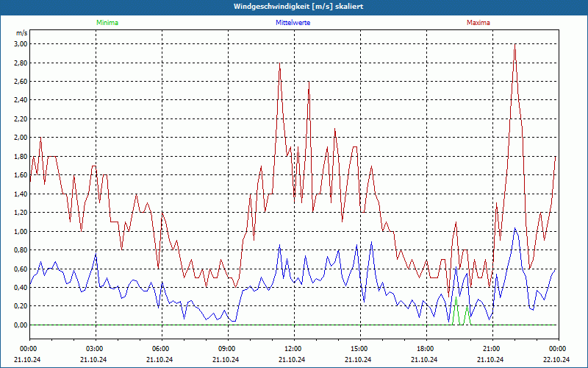Click the chart title 'Windgeschwindigkeit [m/s] skaliert'

click(x=298, y=7)
